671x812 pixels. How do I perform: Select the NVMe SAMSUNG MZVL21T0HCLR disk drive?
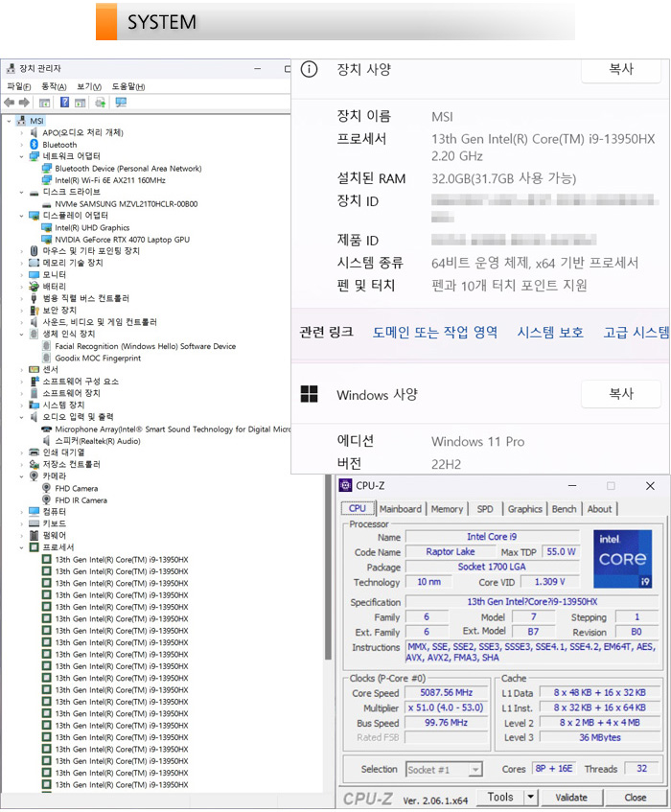(127, 204)
